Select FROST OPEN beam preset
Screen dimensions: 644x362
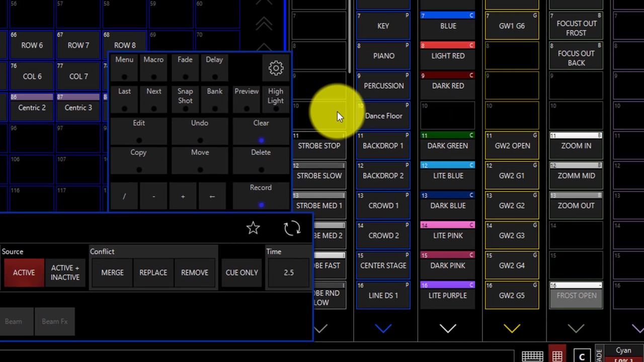576,296
